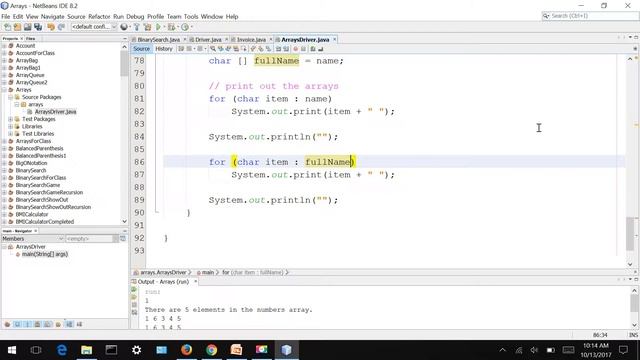Open the Run button dropdown arrow
640x360 pixels.
point(164,27)
